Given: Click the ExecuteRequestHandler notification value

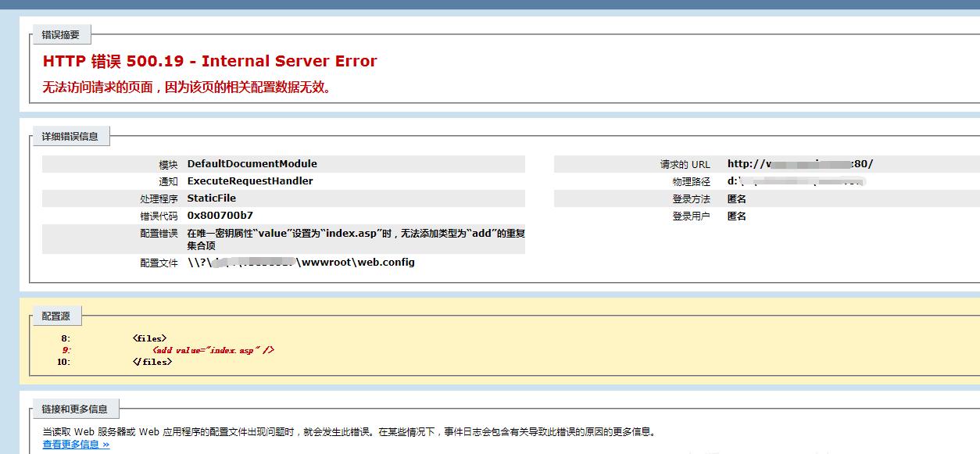Looking at the screenshot, I should (x=250, y=181).
